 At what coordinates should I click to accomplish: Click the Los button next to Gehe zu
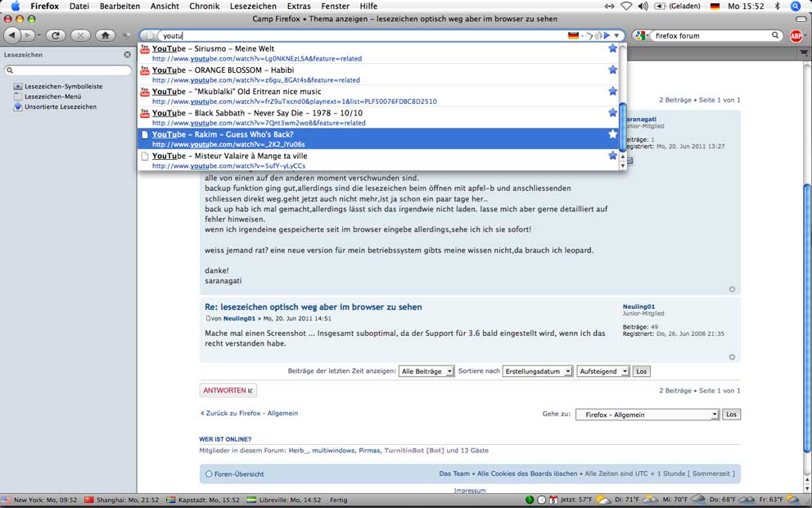731,415
